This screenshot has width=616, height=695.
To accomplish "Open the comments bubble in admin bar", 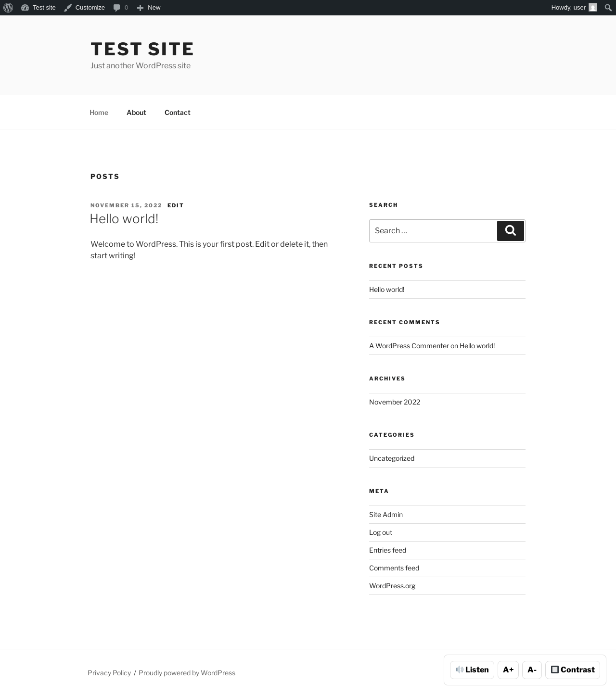I will pos(120,8).
